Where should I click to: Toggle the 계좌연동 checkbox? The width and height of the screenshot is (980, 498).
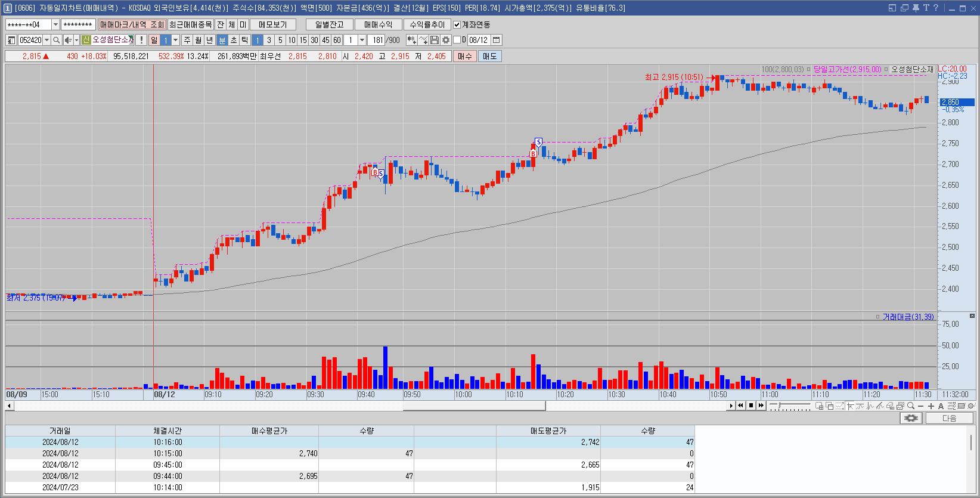coord(457,24)
